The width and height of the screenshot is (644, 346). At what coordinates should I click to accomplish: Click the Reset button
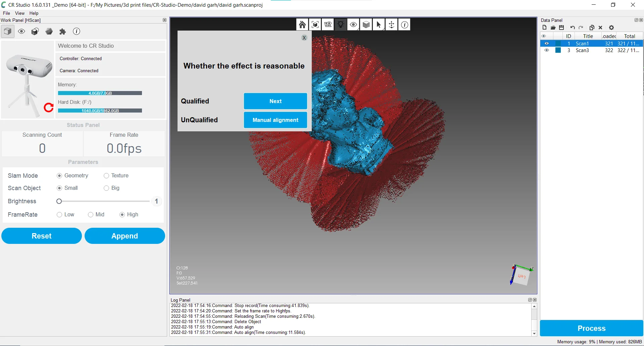[x=42, y=236]
